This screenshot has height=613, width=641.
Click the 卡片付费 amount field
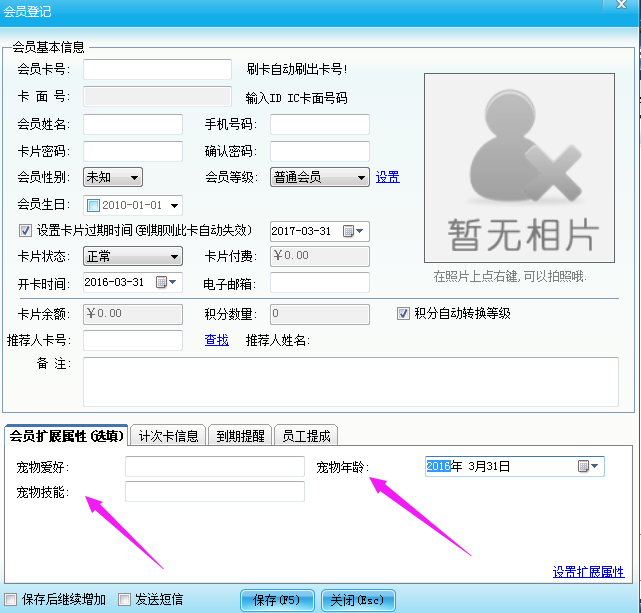tap(320, 256)
